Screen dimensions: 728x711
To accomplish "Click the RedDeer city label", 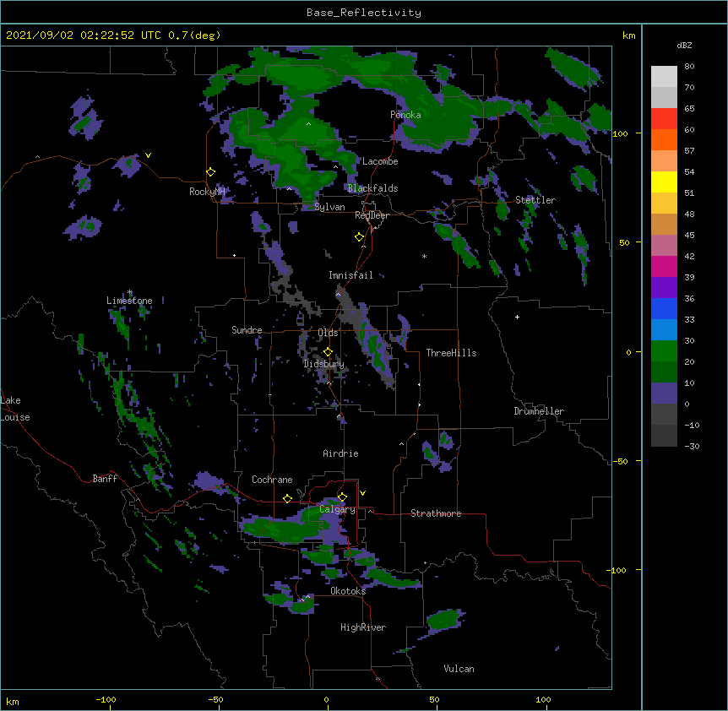I will click(372, 215).
